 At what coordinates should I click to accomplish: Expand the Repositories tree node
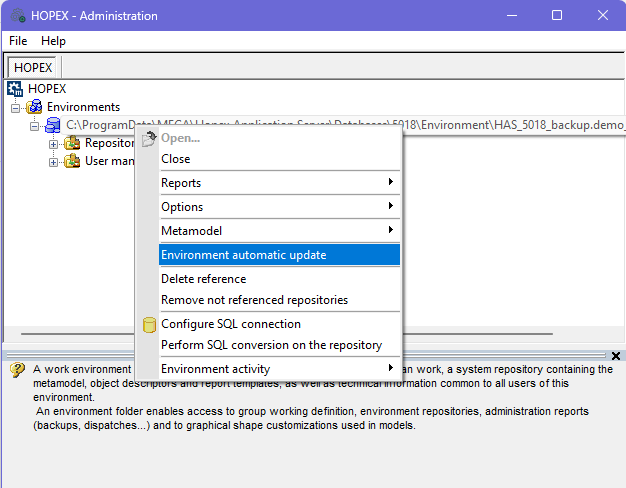(x=54, y=143)
